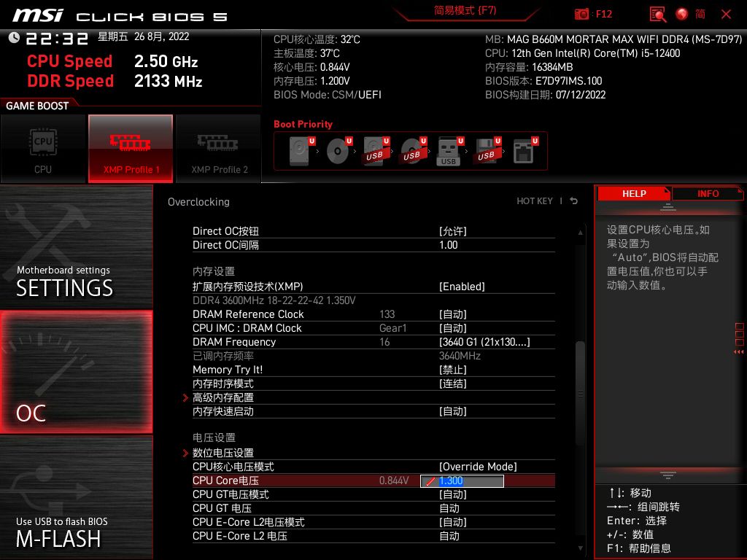Change XMP setting [Enabled] value
Image resolution: width=747 pixels, height=560 pixels.
[462, 287]
